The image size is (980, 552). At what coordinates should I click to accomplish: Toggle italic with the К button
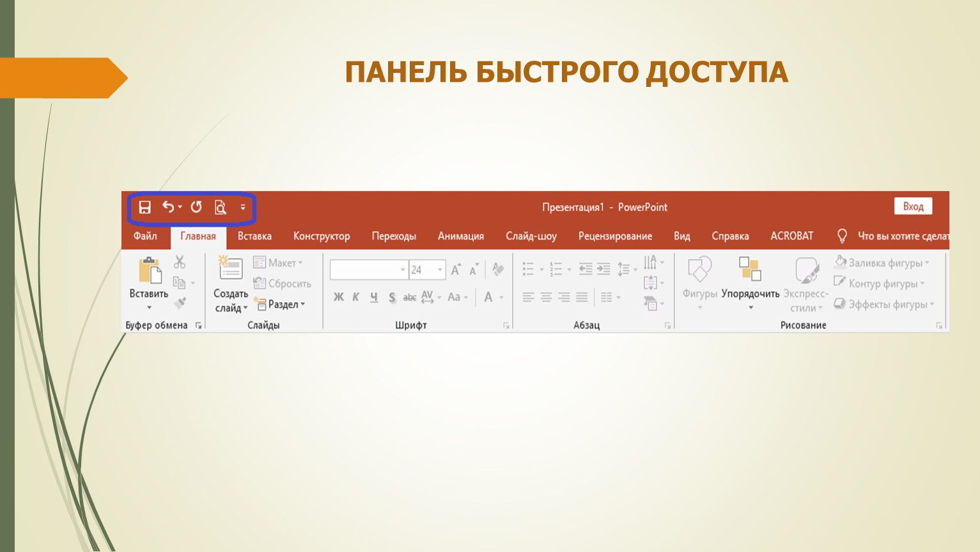click(x=355, y=297)
